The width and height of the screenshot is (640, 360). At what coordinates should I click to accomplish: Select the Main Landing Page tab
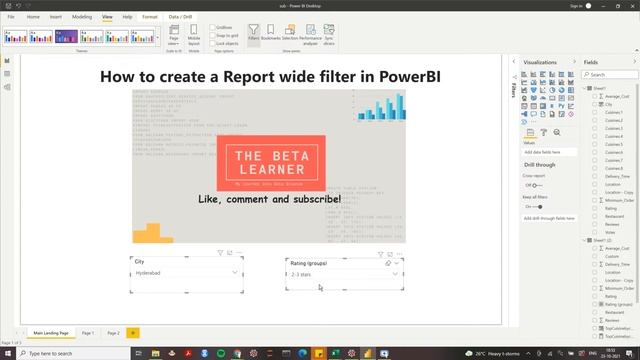click(51, 333)
